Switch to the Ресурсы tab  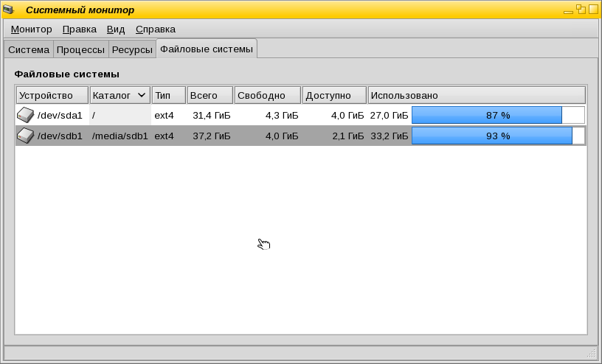(132, 50)
